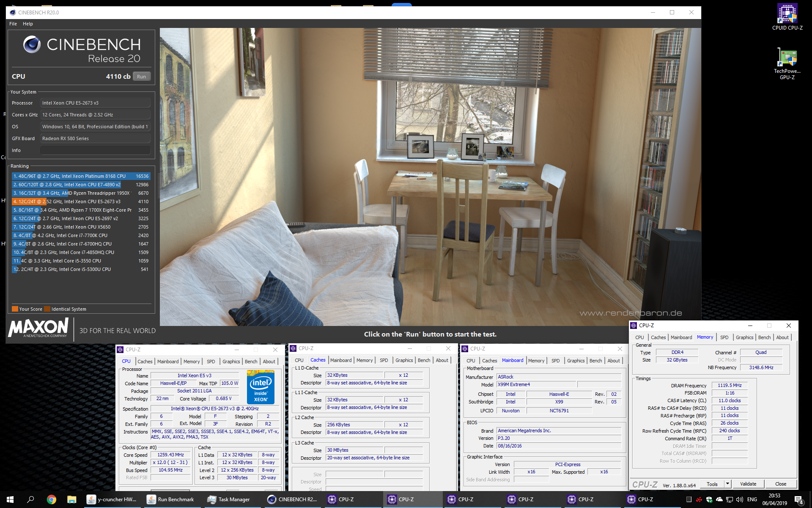Viewport: 812px width, 508px height.
Task: Click the title icon of CPU-Z Caches window
Action: coord(293,348)
